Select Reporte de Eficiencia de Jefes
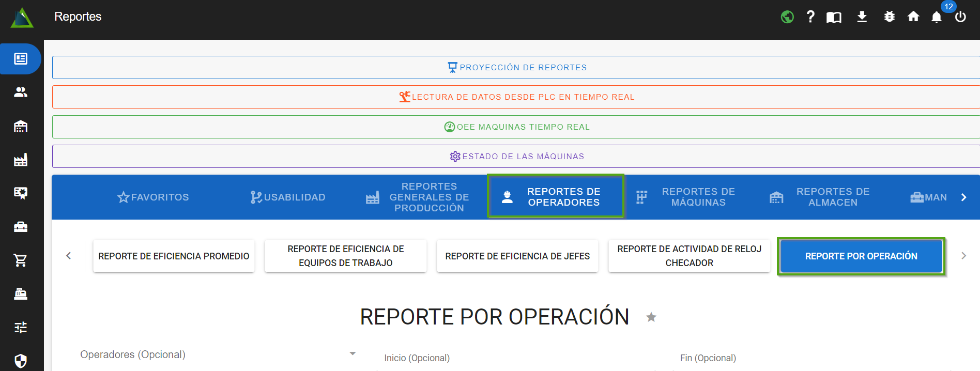Screen dimensions: 980x371 click(x=517, y=256)
